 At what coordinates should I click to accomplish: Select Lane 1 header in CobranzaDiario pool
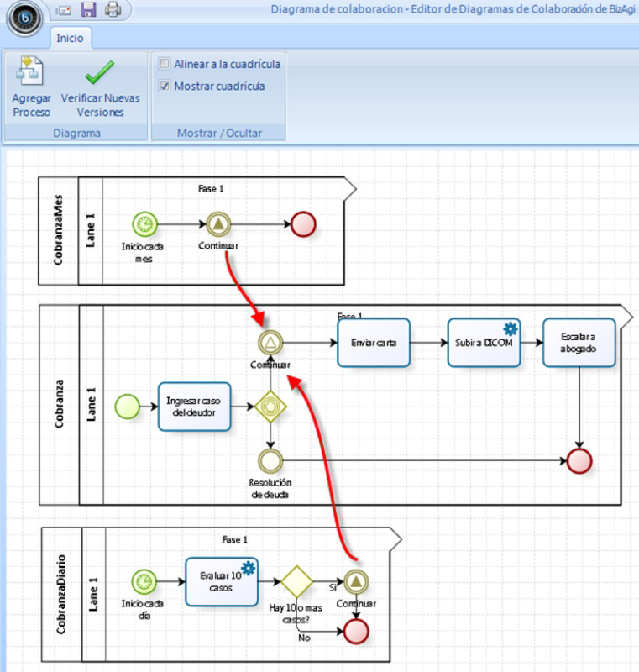93,595
